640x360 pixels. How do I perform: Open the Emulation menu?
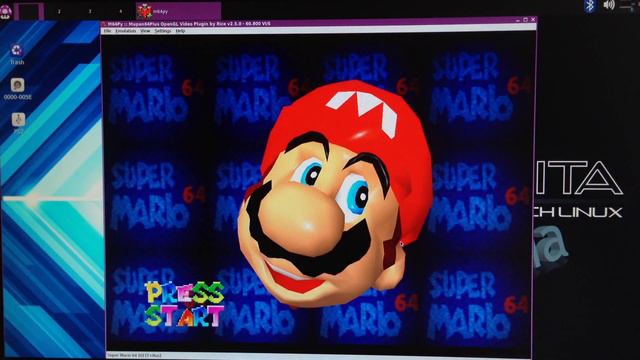pyautogui.click(x=125, y=31)
